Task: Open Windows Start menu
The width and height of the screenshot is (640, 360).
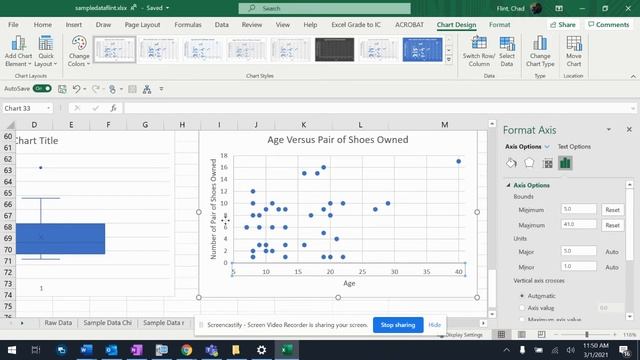Action: point(12,350)
